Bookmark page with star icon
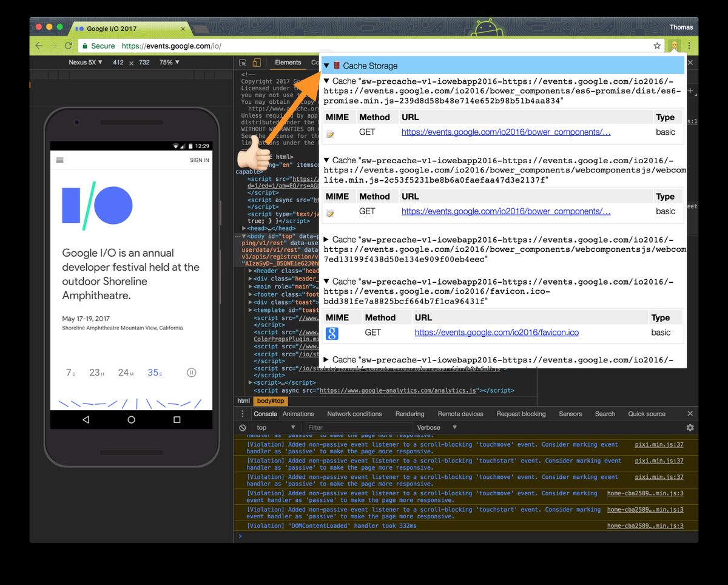This screenshot has width=728, height=585. [657, 46]
